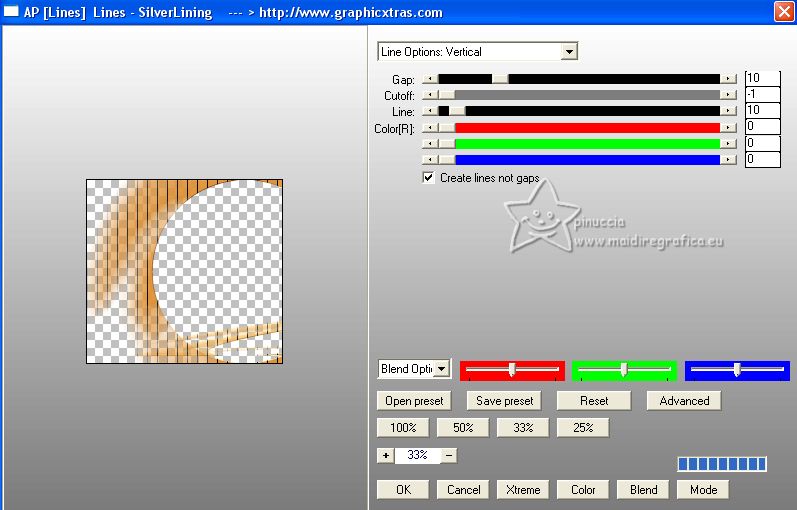Viewport: 797px width, 510px height.
Task: Click the red Color slider left arrow
Action: 430,128
